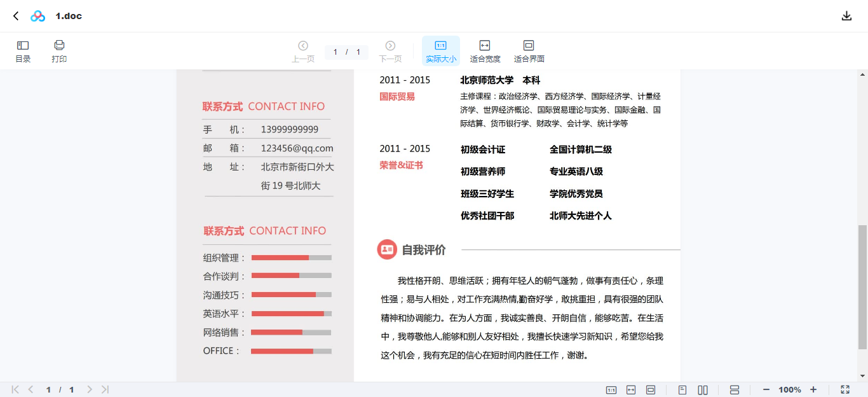Enable 适合界面 fit-page mode
The width and height of the screenshot is (868, 397).
[529, 51]
